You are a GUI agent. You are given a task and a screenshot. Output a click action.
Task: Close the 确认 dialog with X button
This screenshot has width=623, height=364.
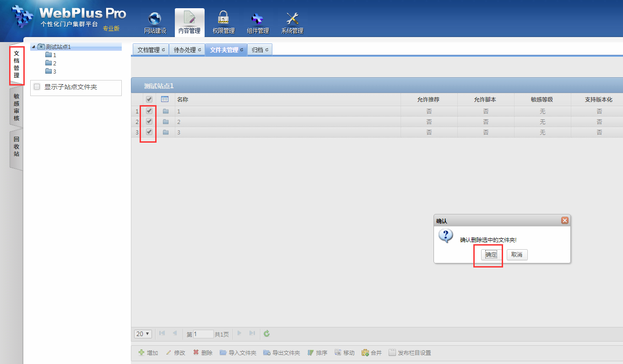click(565, 220)
